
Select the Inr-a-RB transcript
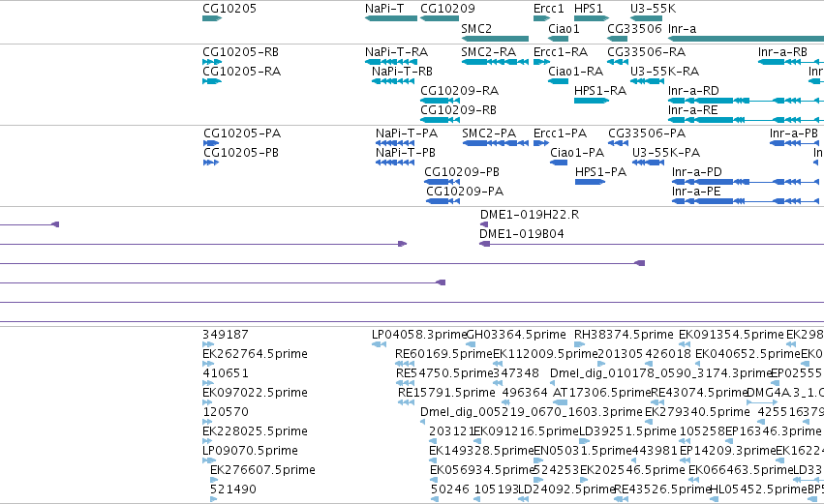pyautogui.click(x=791, y=62)
